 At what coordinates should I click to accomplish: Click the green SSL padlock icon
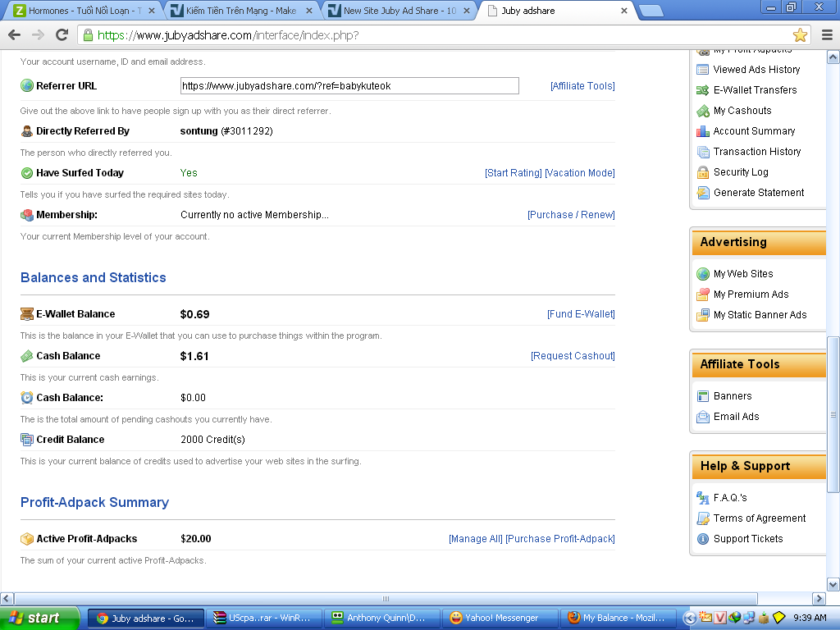click(87, 35)
